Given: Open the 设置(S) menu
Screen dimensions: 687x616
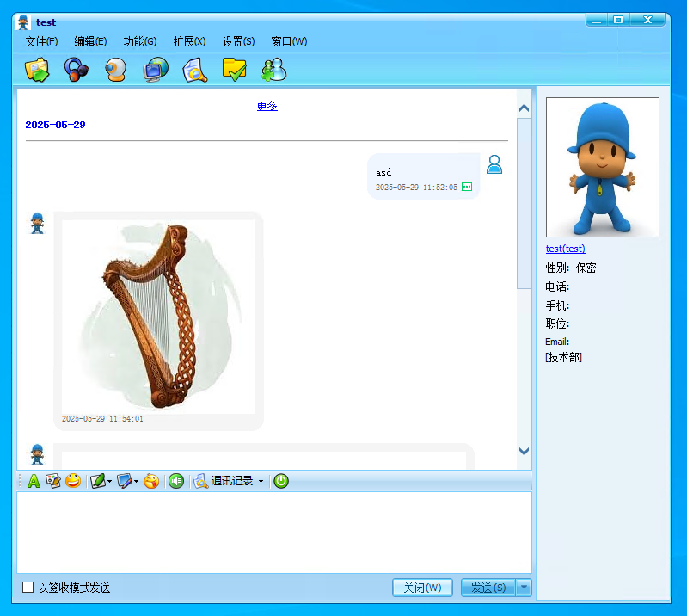Looking at the screenshot, I should pos(238,41).
